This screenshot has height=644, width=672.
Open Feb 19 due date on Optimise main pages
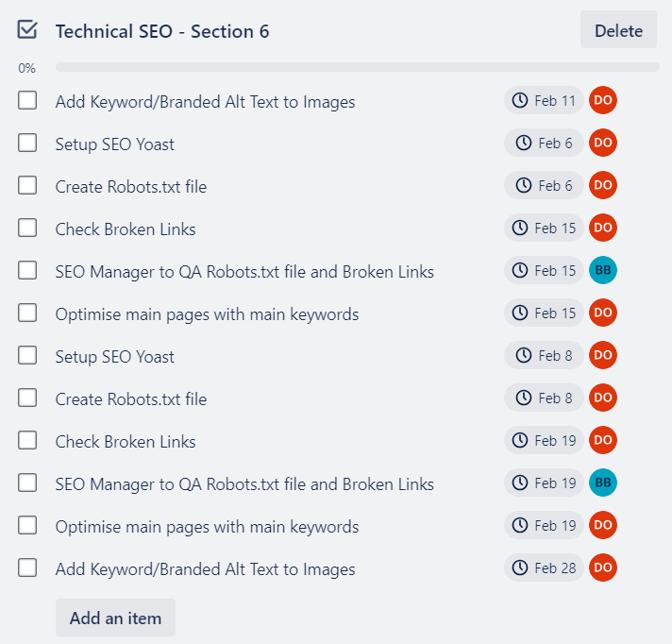tap(545, 526)
